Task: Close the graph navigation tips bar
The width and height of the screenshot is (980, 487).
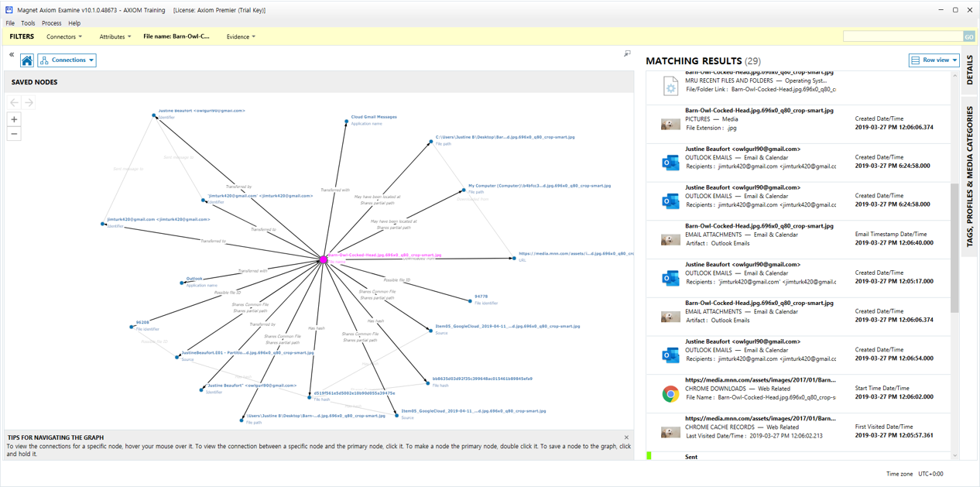Action: [626, 437]
